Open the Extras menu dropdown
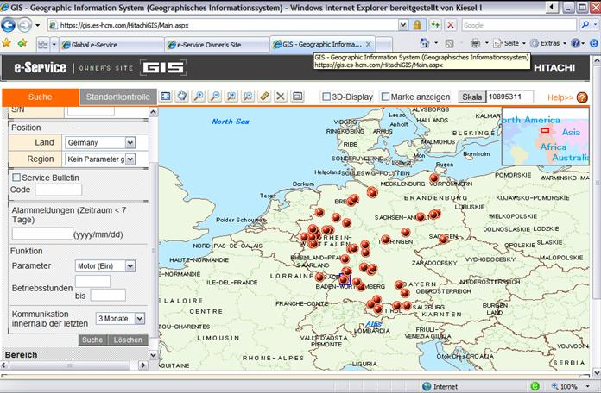601x393 pixels. 548,43
